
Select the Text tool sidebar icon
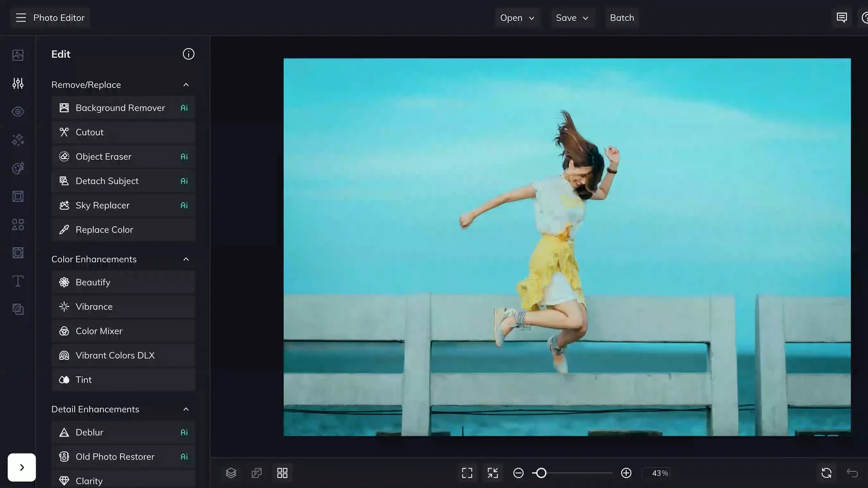tap(18, 281)
